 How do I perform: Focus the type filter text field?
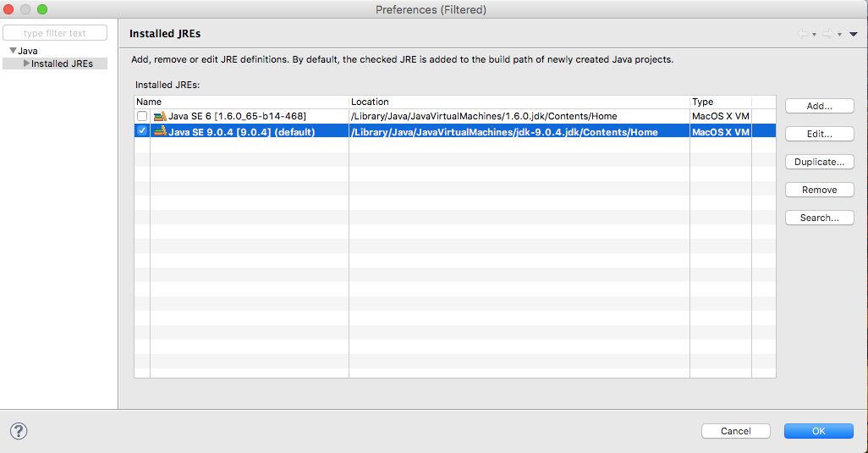tap(55, 33)
